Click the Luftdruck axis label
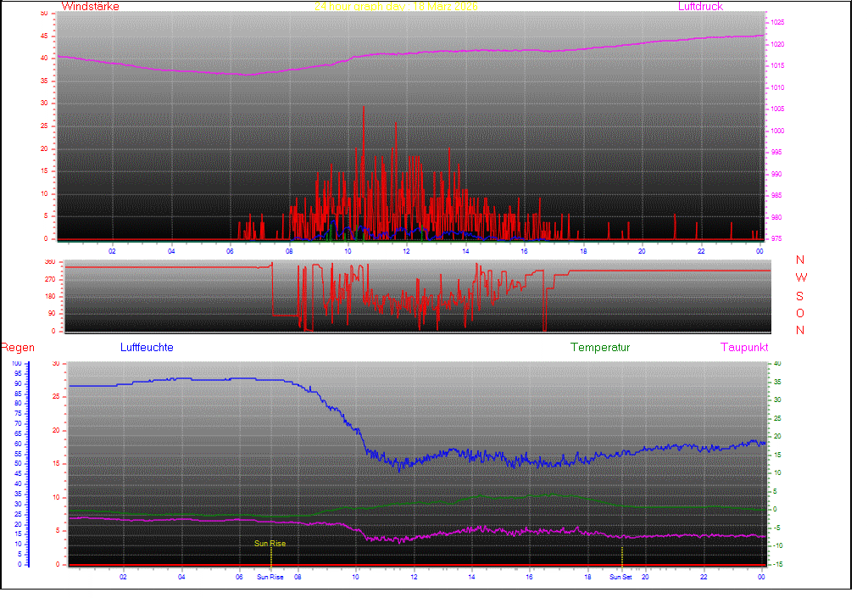 [700, 7]
